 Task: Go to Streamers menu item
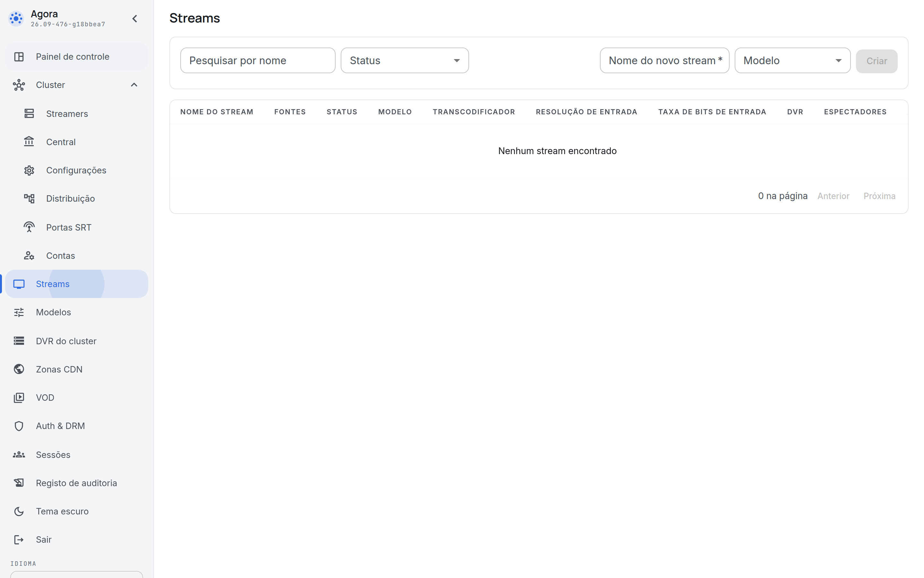76,114
